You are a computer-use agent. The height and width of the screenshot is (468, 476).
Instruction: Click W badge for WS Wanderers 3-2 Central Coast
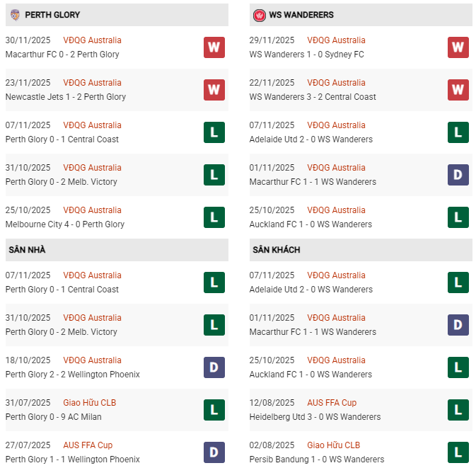458,90
